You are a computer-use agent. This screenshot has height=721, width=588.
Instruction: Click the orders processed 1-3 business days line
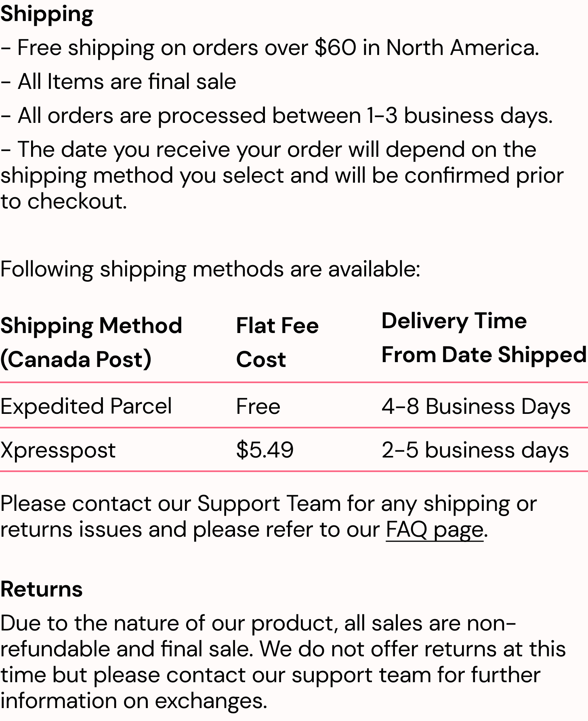click(x=277, y=116)
